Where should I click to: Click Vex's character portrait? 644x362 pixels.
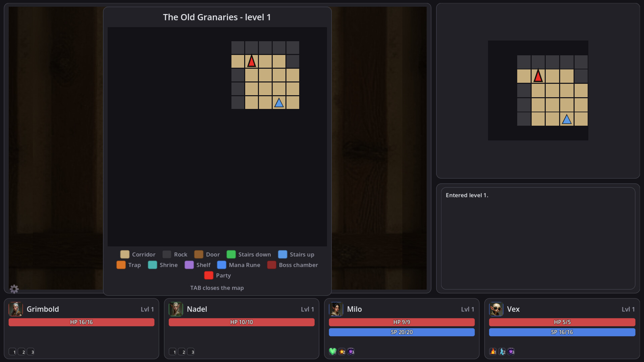point(496,309)
